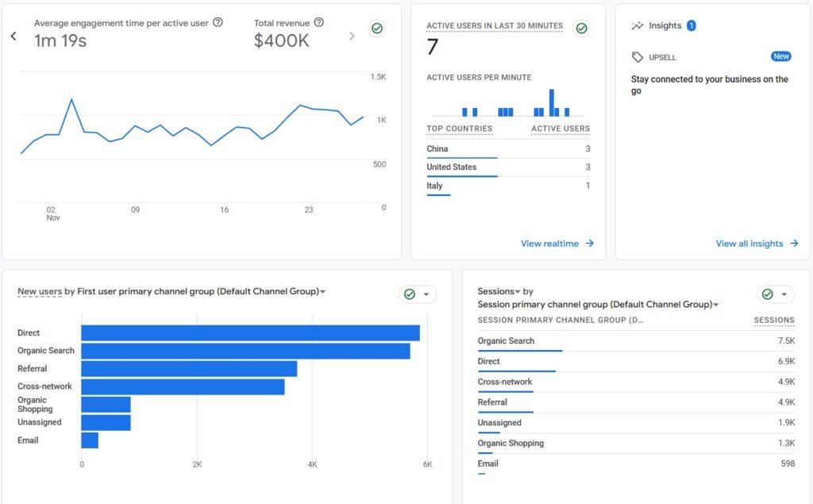Expand Session primary channel group dropdown
The image size is (813, 504).
[x=715, y=305]
